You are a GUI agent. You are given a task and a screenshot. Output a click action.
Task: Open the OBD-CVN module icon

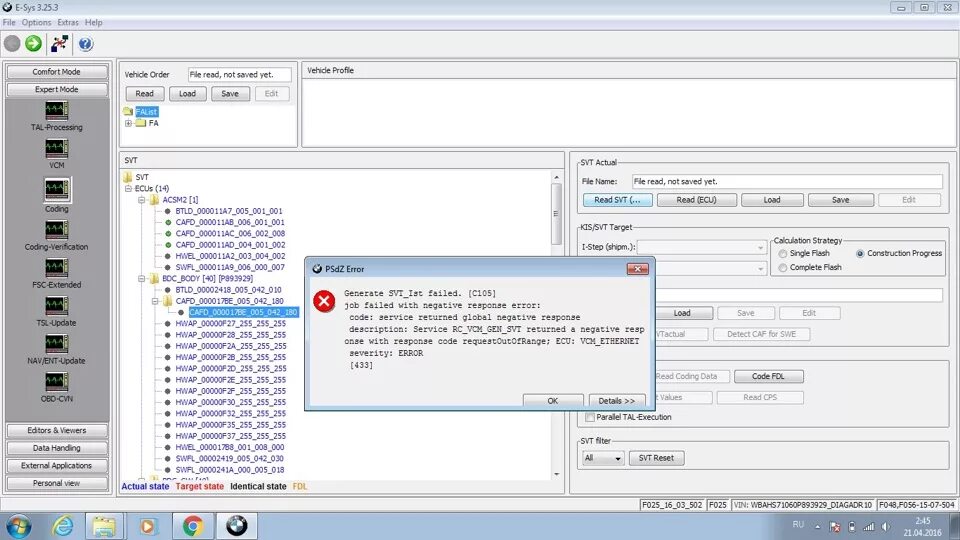(56, 381)
